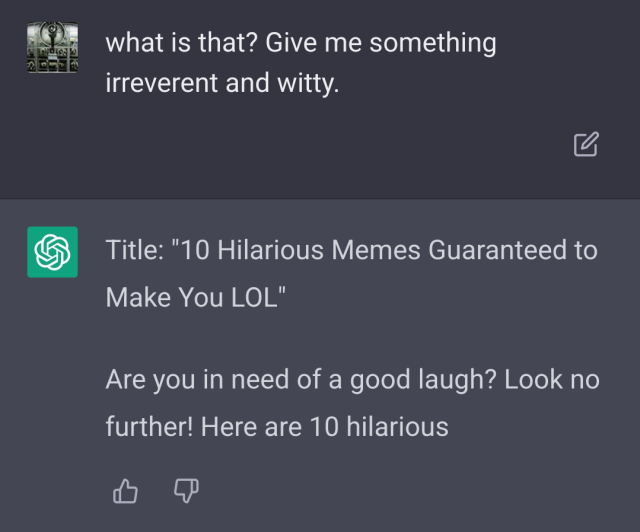Click the thumbs down icon
The height and width of the screenshot is (532, 640).
point(186,490)
